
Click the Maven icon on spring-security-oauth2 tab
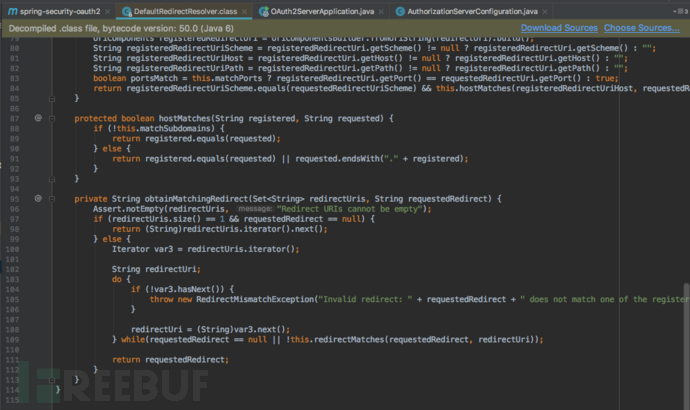12,11
